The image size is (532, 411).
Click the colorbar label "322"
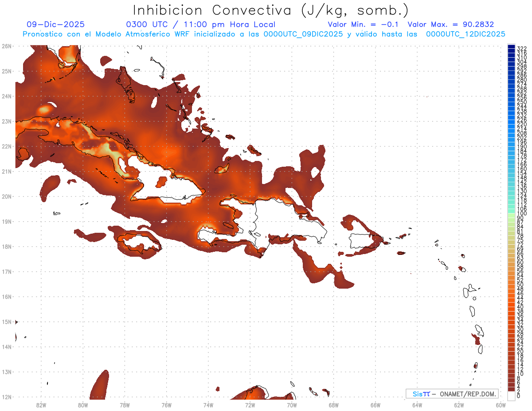coord(522,48)
